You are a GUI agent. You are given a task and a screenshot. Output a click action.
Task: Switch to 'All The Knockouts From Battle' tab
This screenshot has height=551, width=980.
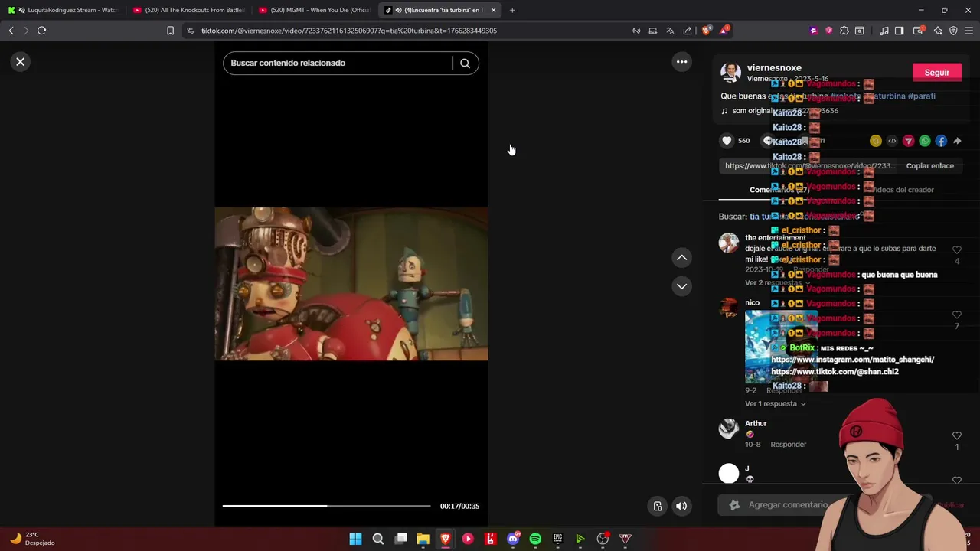tap(188, 10)
